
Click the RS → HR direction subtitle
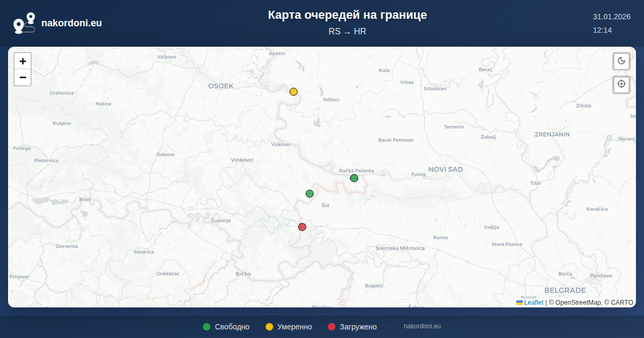(x=347, y=32)
